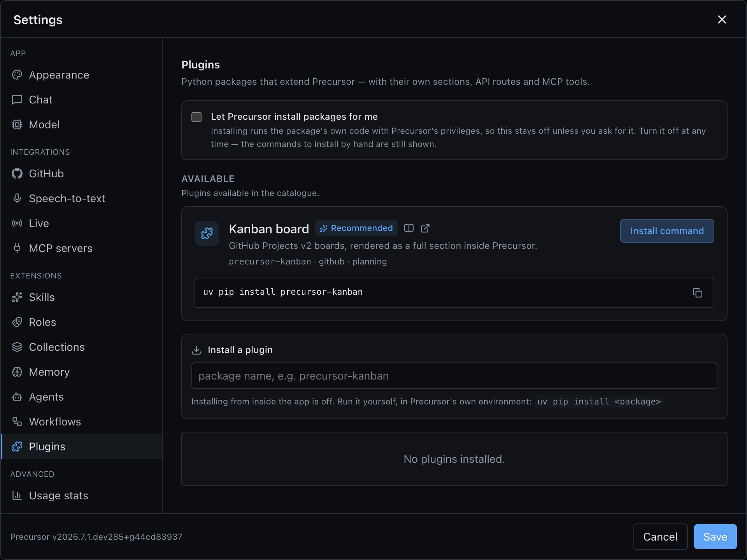Click the Plugins page heading
Screen dimensions: 747x560
(x=200, y=65)
